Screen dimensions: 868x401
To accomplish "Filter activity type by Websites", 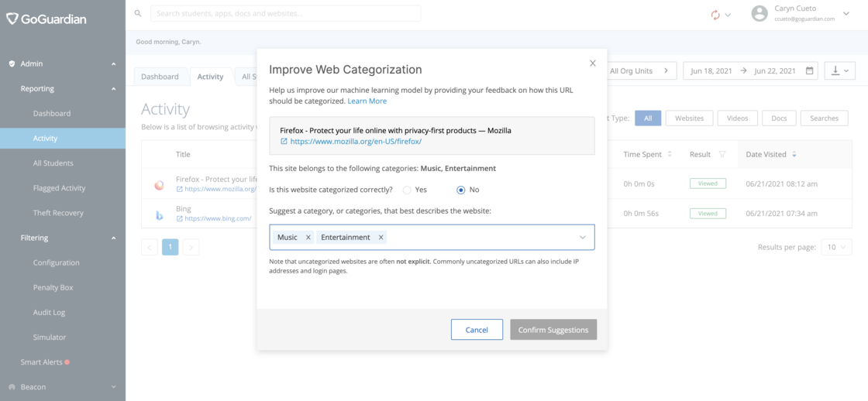I will [689, 118].
